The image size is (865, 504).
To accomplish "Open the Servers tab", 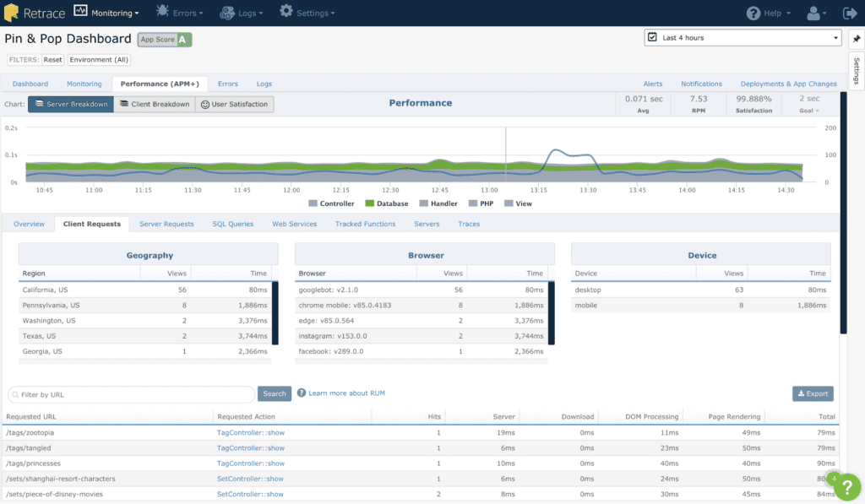I will (427, 224).
